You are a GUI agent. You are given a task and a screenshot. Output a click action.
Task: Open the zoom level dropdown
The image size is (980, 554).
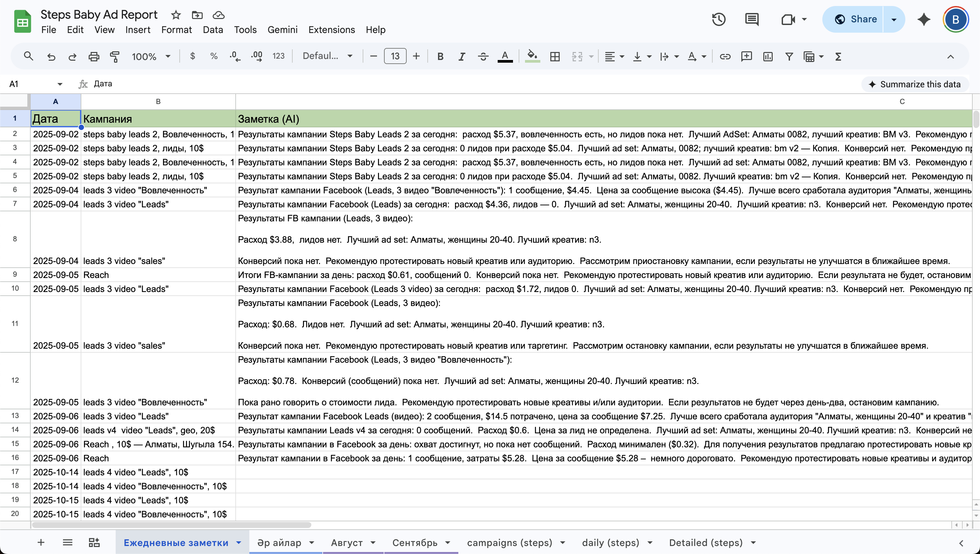151,57
